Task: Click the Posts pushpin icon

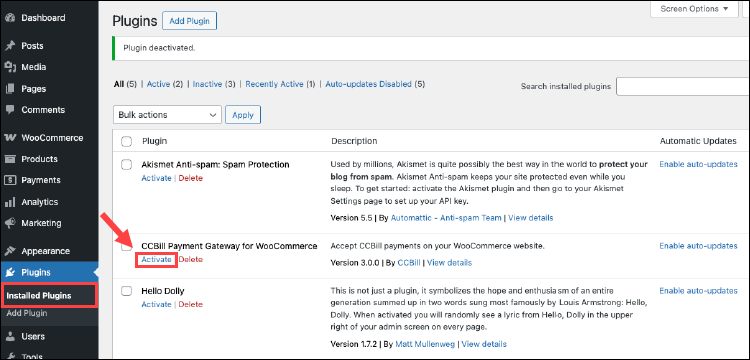Action: 10,46
